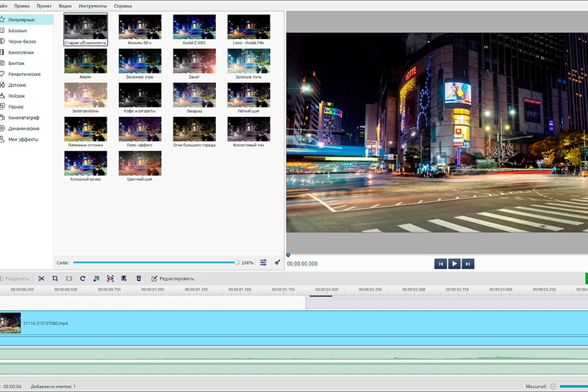Apply the Закат effect thumbnail
This screenshot has height=392, width=588.
(194, 61)
